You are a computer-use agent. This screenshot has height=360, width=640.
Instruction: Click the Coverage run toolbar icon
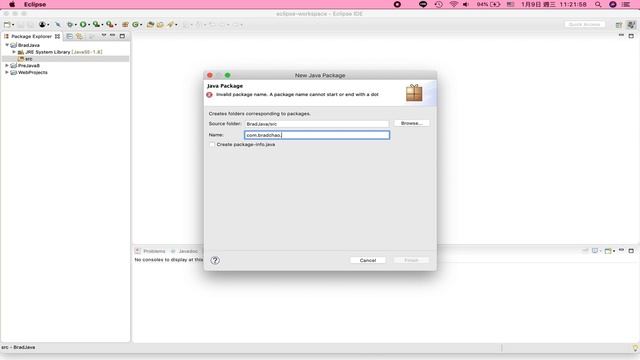coord(96,24)
